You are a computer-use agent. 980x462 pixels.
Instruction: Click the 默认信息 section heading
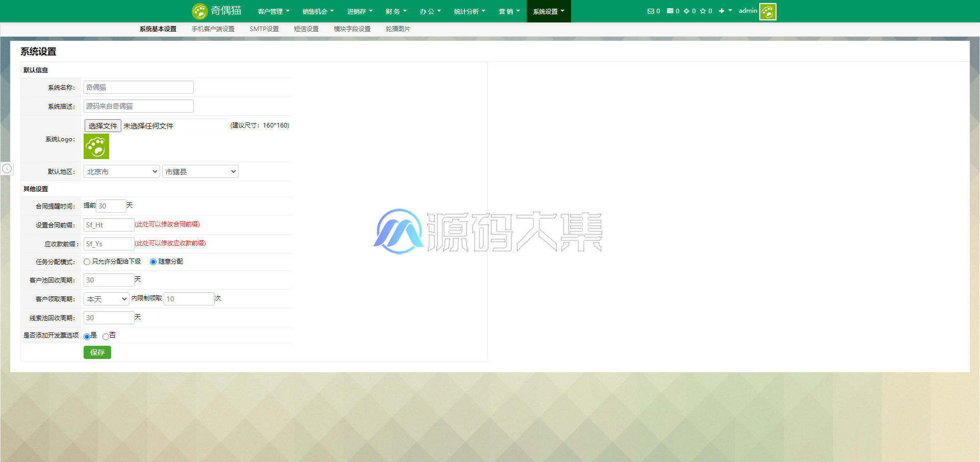36,70
